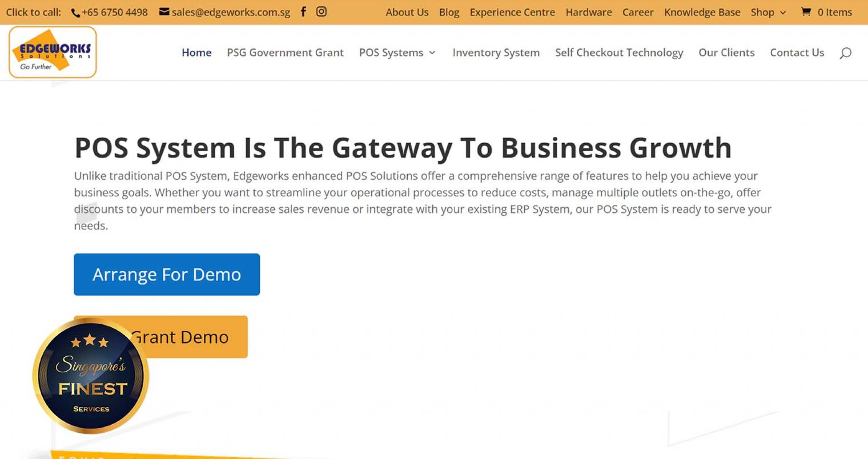Go to PSG Government Grant page

[x=285, y=53]
